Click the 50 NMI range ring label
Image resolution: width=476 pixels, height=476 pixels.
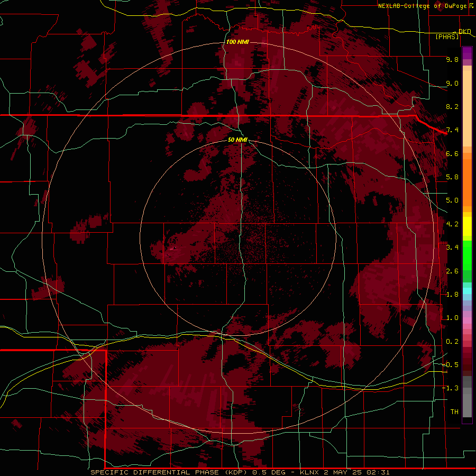tap(237, 140)
